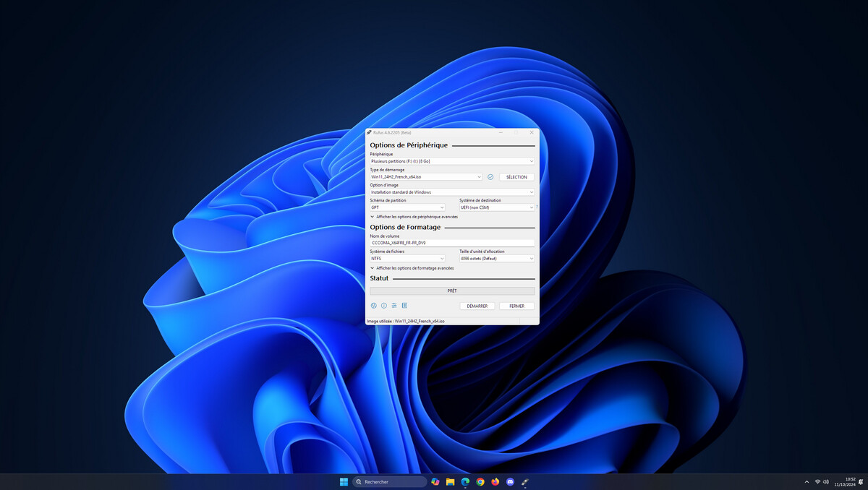This screenshot has height=490, width=868.
Task: Open Google Chrome from the taskbar
Action: pos(480,481)
